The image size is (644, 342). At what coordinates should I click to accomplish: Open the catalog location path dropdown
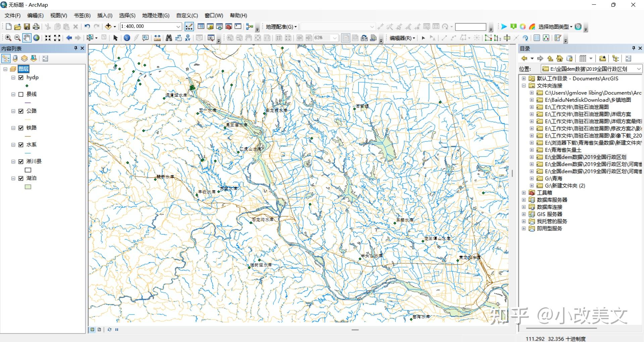[x=639, y=69]
